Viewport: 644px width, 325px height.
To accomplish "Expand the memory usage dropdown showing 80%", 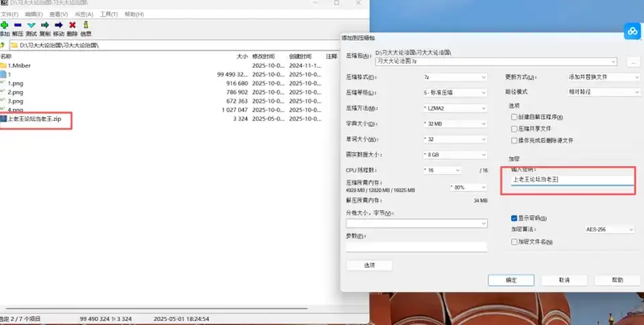I will 468,187.
